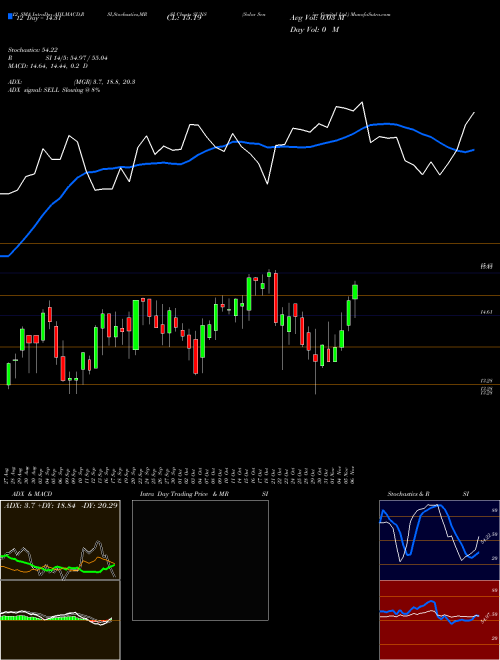Click the blue 12 Day SMA legend square

point(10,16)
